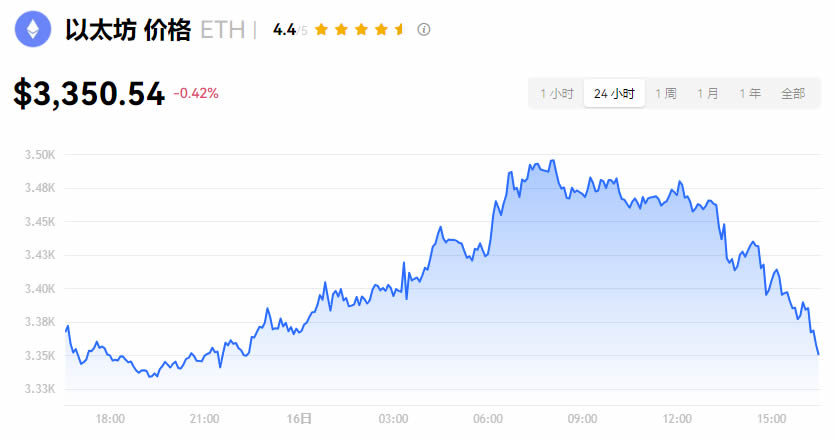Image resolution: width=835 pixels, height=440 pixels.
Task: Click the 以太坊 价格 title
Action: click(127, 30)
